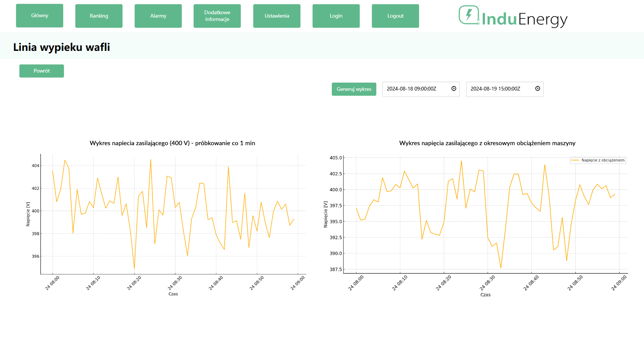
Task: Click the InduEnergy brand name text
Action: (524, 19)
